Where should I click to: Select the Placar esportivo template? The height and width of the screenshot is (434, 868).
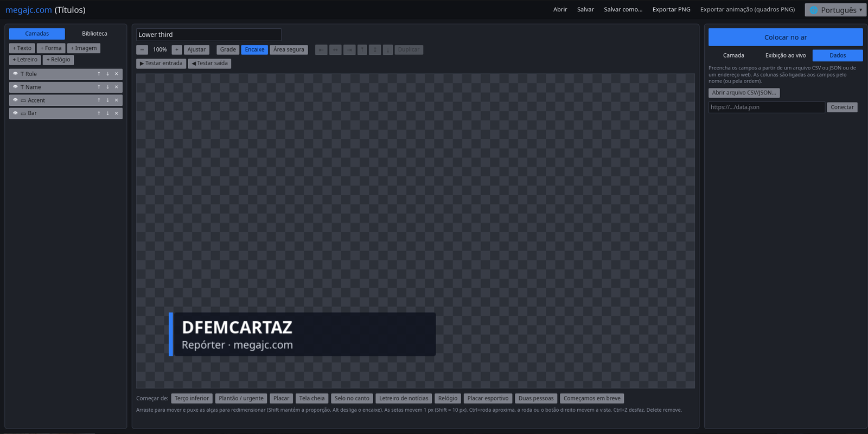(x=488, y=399)
